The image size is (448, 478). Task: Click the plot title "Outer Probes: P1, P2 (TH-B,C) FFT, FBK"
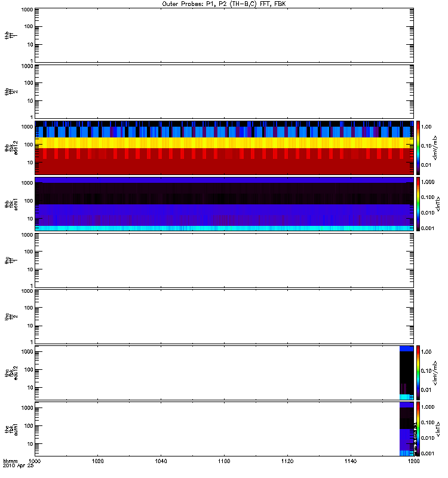(223, 4)
